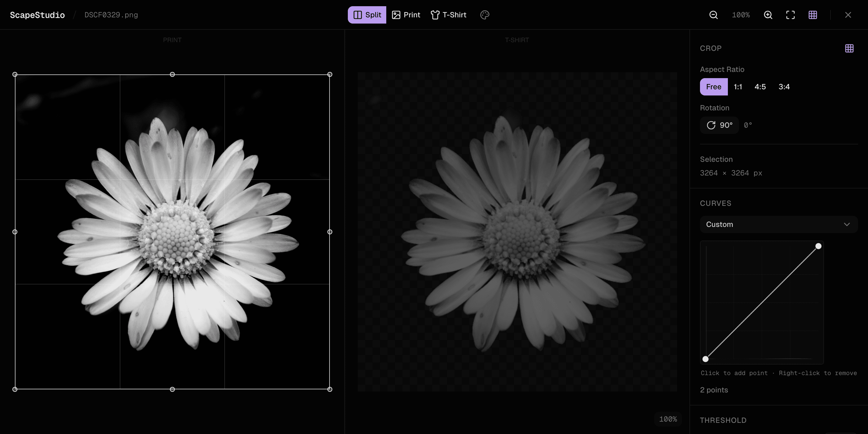Switch to Split view tab
868x434 pixels.
click(367, 15)
